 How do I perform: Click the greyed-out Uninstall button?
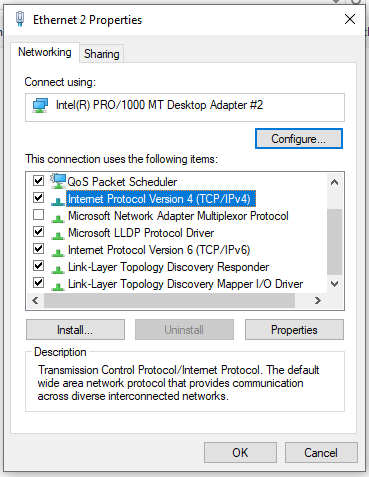[x=184, y=330]
